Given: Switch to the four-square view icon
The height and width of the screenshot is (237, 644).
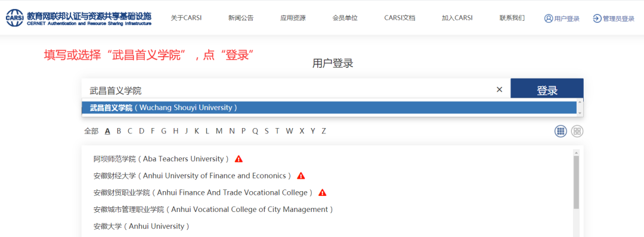Looking at the screenshot, I should [577, 131].
